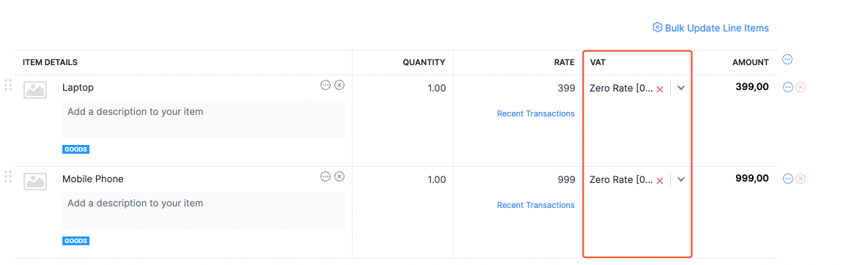Delete the Mobile Phone line item row
Image resolution: width=868 pixels, height=265 pixels.
[801, 178]
